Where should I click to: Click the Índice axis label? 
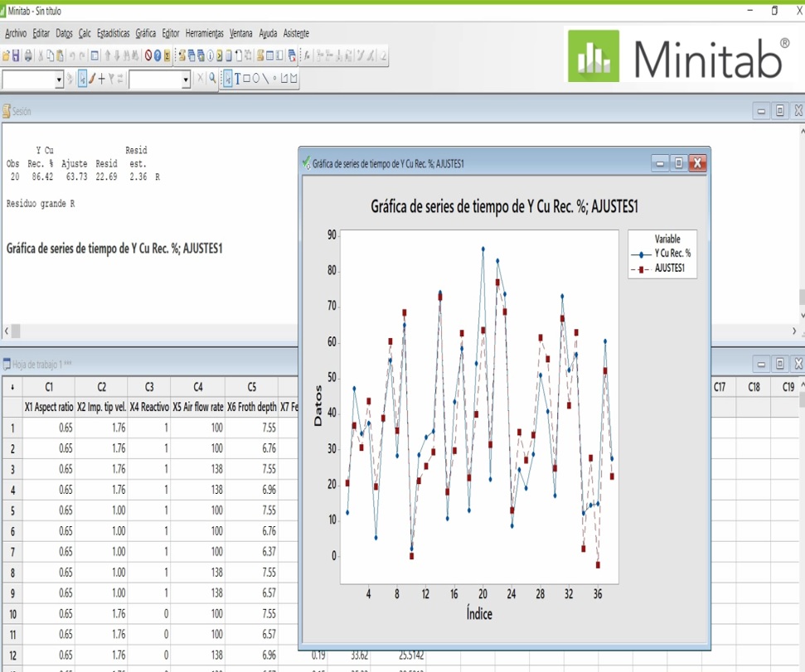pos(479,613)
